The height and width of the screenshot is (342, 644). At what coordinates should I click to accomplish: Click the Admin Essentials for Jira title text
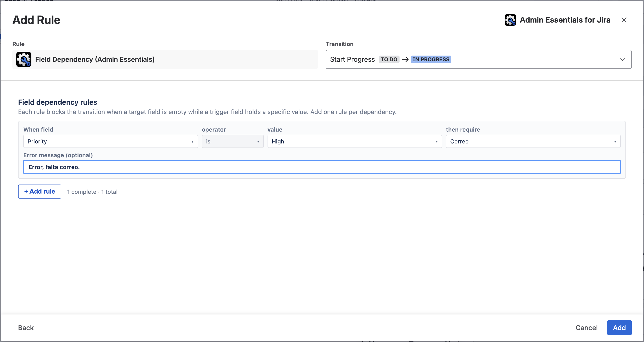pyautogui.click(x=565, y=20)
